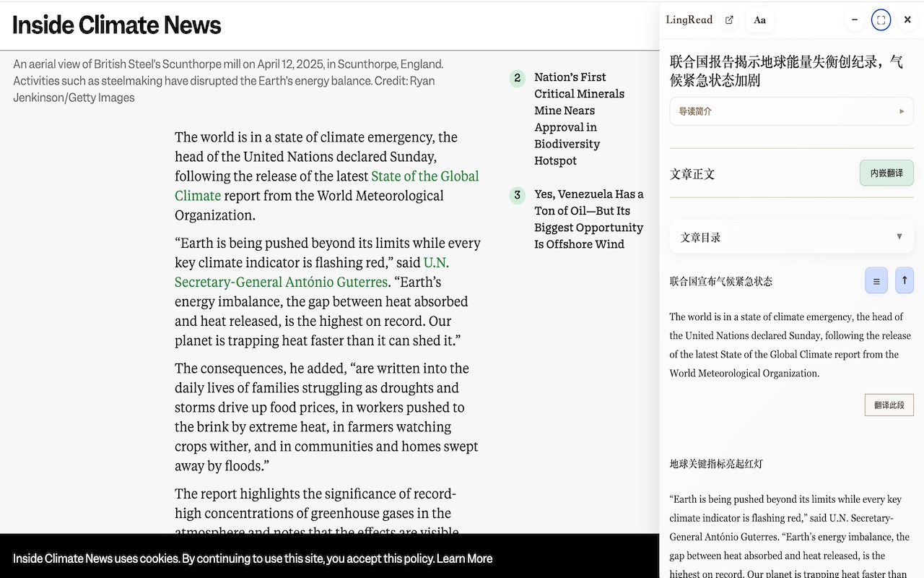Viewport: 924px width, 578px height.
Task: Click the number 2 trending badge
Action: (518, 78)
